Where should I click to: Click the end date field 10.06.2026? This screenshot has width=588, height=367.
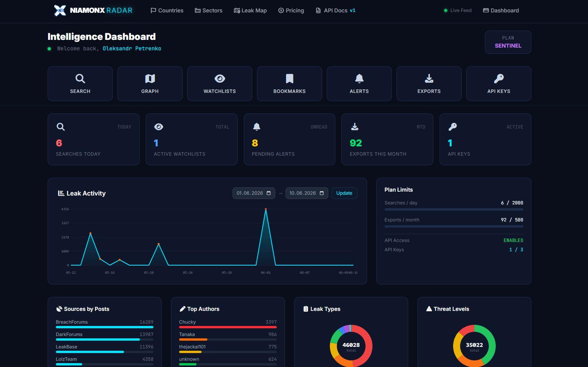[x=307, y=193]
